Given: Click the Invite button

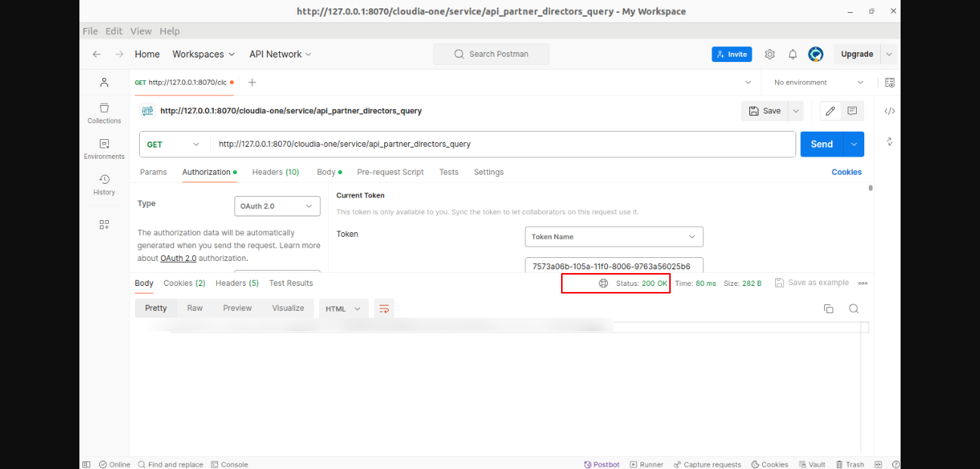Looking at the screenshot, I should click(x=732, y=54).
